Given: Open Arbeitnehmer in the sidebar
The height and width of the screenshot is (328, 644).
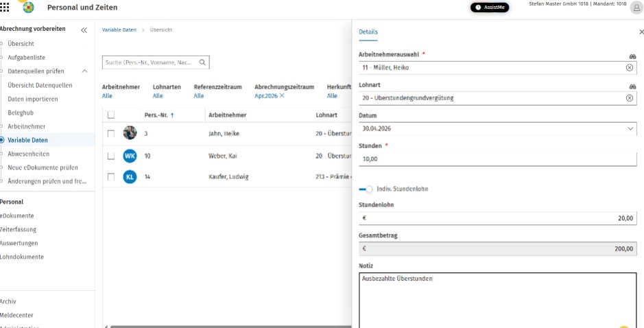Looking at the screenshot, I should (27, 126).
